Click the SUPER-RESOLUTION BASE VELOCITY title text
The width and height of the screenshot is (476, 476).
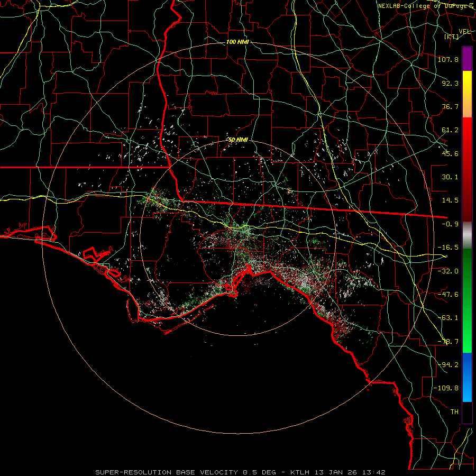point(167,472)
